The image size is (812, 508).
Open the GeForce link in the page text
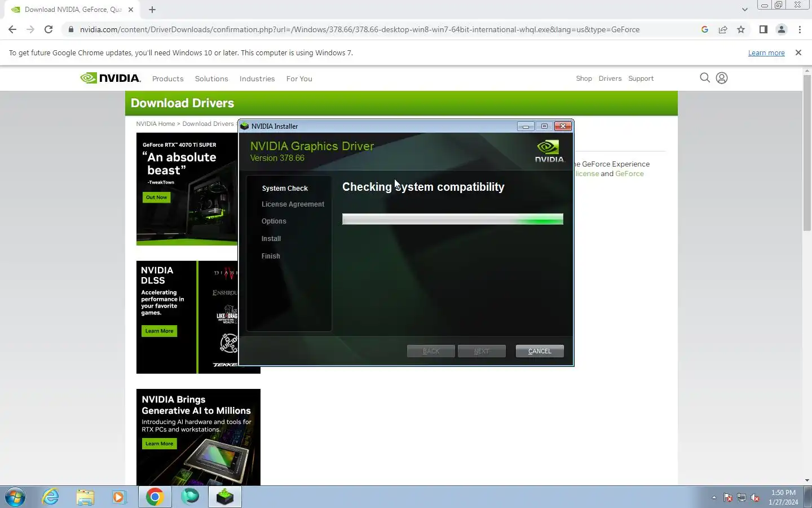629,174
